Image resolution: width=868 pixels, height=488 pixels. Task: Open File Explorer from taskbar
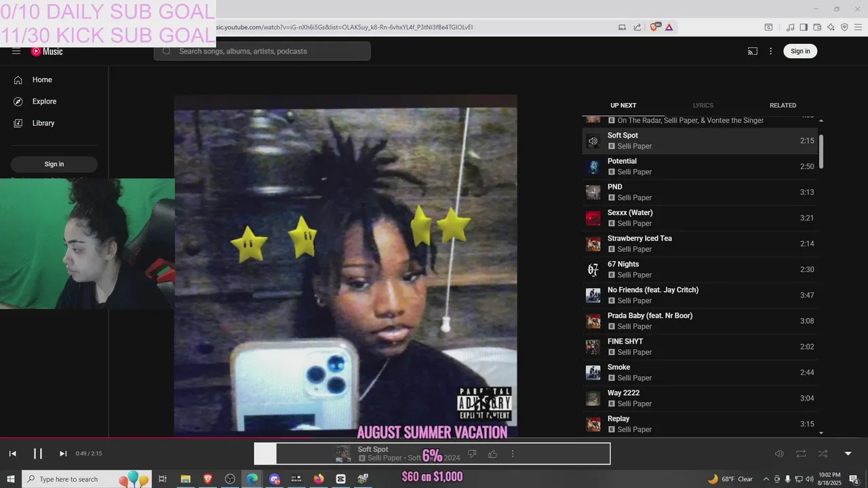pos(185,479)
